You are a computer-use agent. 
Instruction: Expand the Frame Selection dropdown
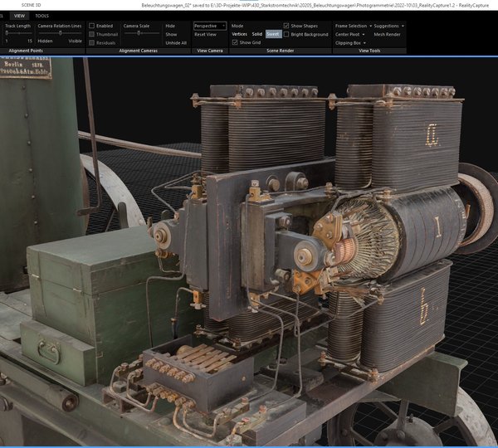(x=354, y=26)
